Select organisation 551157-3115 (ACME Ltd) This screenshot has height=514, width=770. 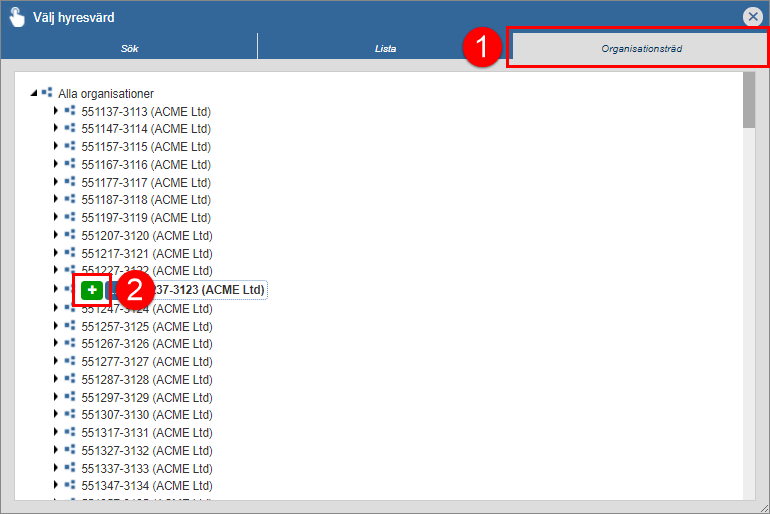click(146, 147)
